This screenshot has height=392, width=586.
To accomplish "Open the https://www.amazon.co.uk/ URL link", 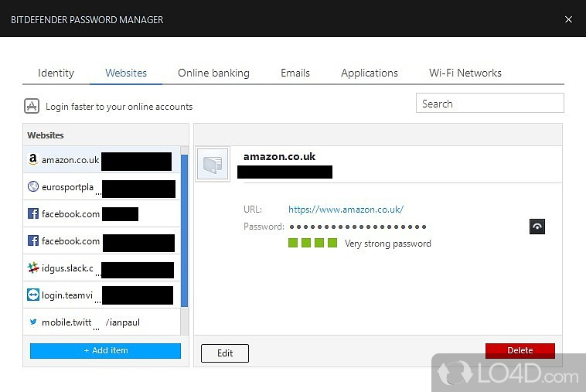I will pyautogui.click(x=346, y=210).
